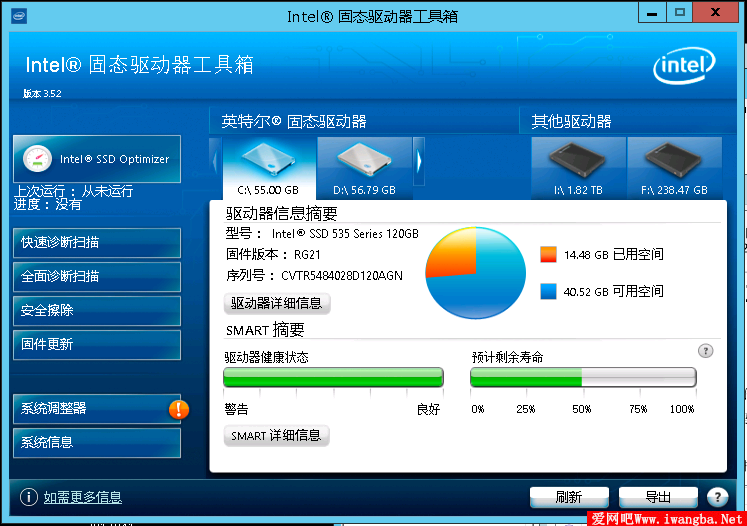Click the Intel logo in the header

684,65
